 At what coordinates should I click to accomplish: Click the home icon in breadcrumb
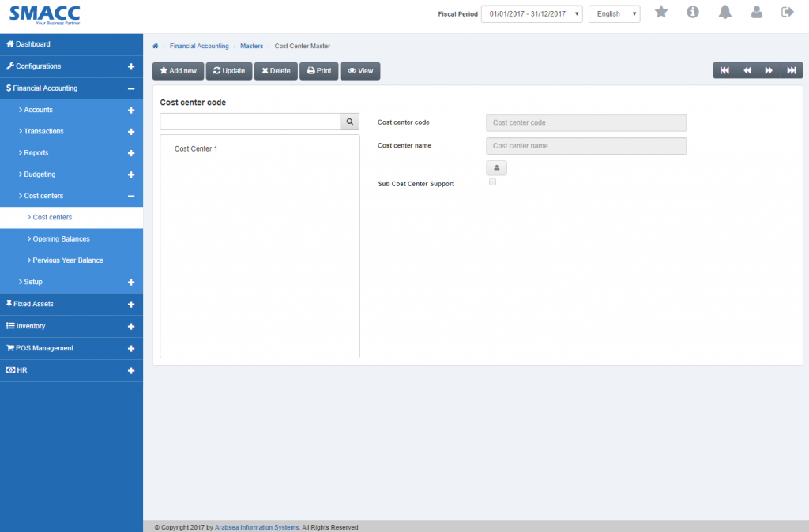tap(156, 47)
